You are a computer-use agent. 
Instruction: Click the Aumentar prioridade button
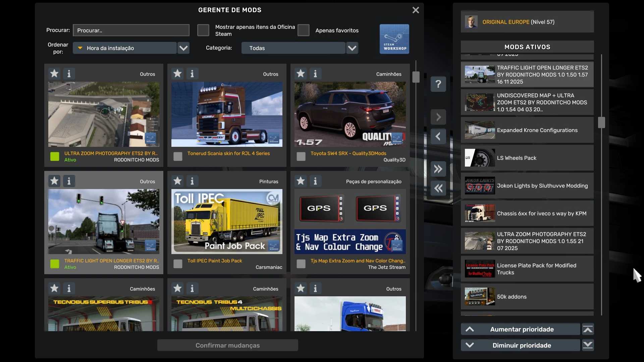tap(520, 329)
